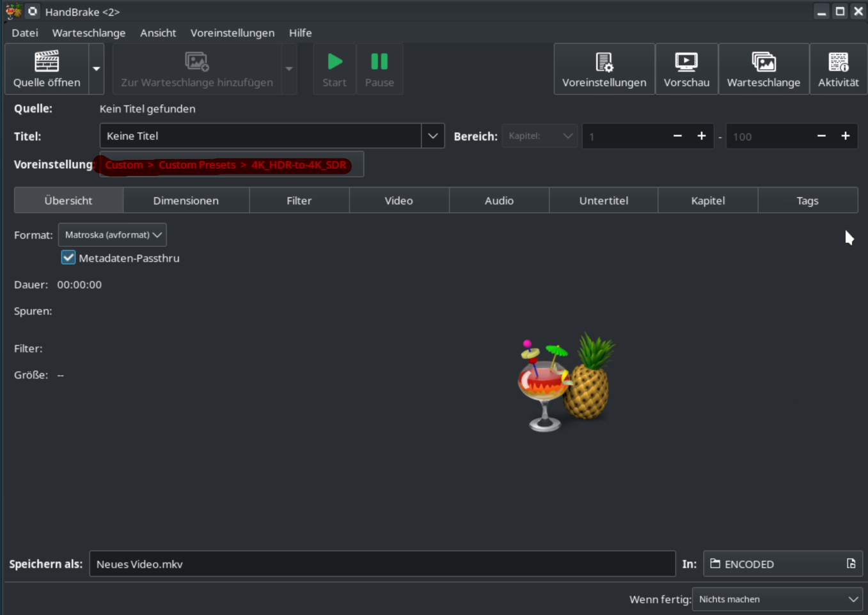Open the Voreinstellungen toolbar panel button

point(604,69)
